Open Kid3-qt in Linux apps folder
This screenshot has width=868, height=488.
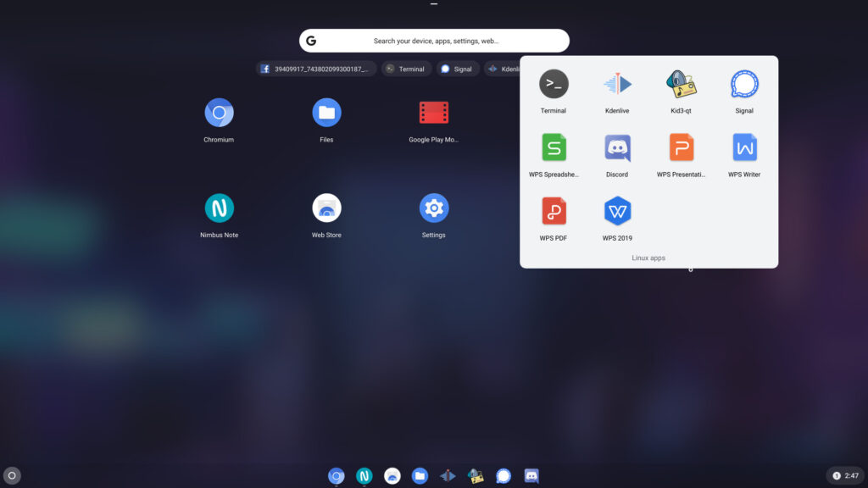[681, 84]
